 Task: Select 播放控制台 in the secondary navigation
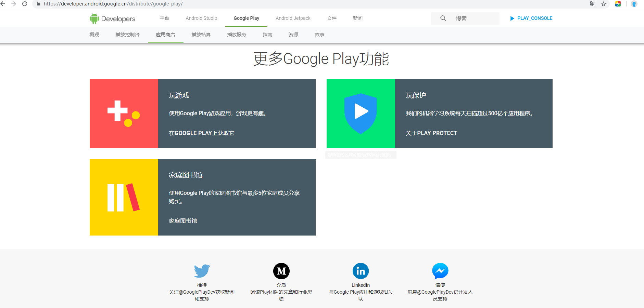[128, 35]
